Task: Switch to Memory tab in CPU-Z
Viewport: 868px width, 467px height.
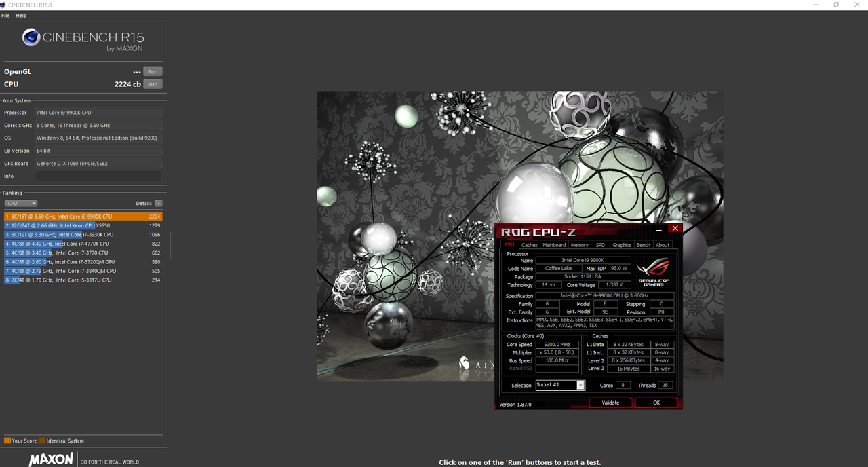Action: coord(580,245)
